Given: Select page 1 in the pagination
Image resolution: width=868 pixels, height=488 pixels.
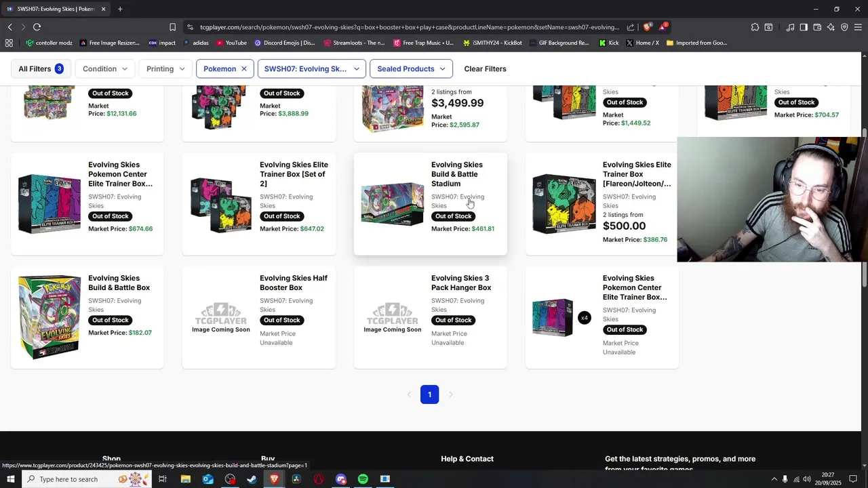Looking at the screenshot, I should (x=429, y=394).
